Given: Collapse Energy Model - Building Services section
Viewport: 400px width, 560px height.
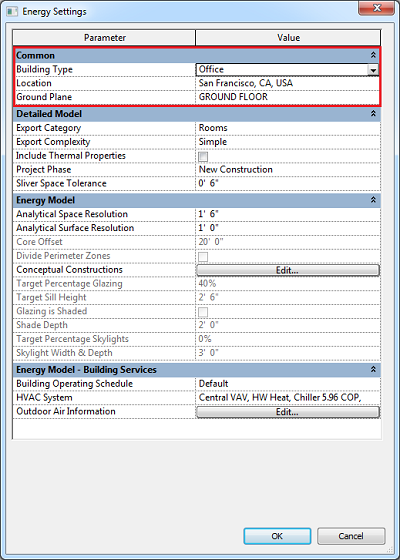Looking at the screenshot, I should tap(373, 369).
